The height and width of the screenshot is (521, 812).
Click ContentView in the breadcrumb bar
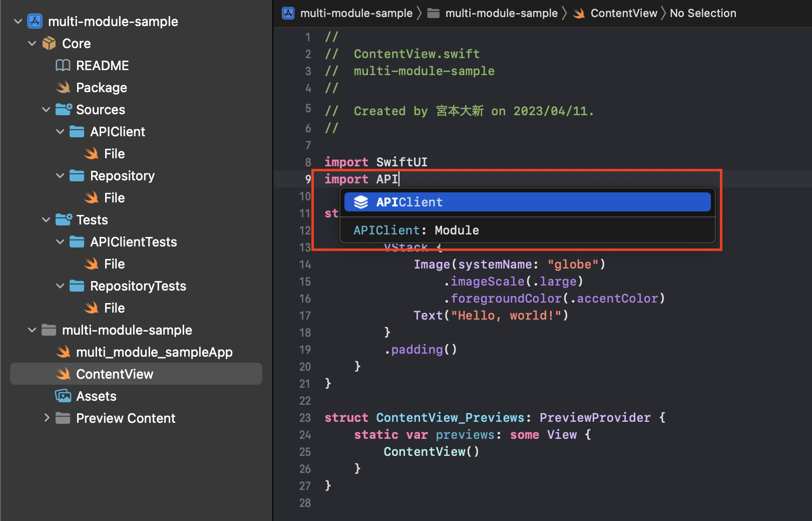point(623,13)
